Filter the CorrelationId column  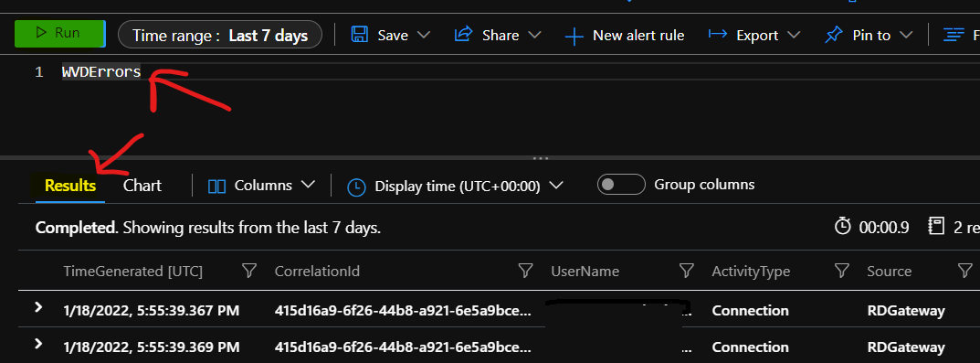click(526, 271)
